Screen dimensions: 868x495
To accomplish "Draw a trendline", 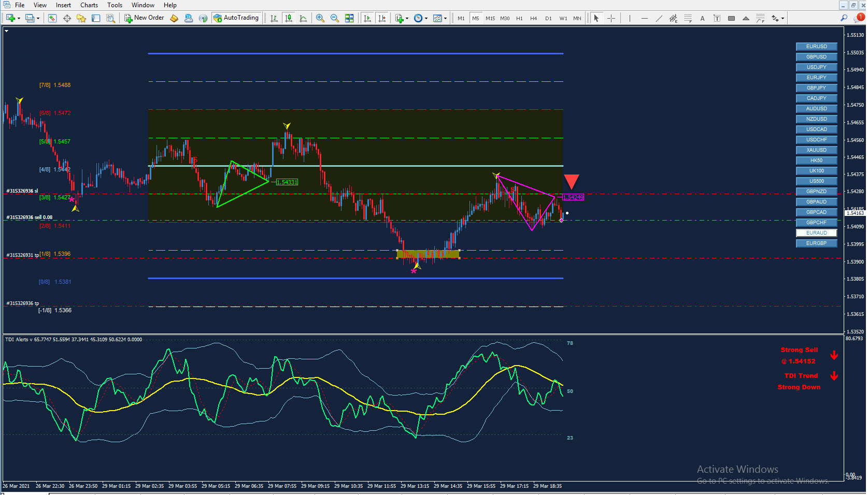I will 659,18.
